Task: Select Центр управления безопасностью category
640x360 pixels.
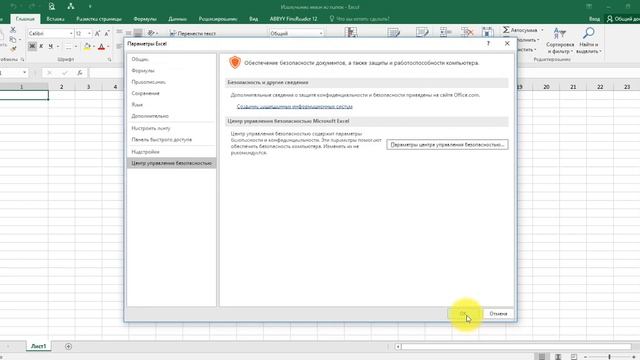Action: pyautogui.click(x=171, y=163)
